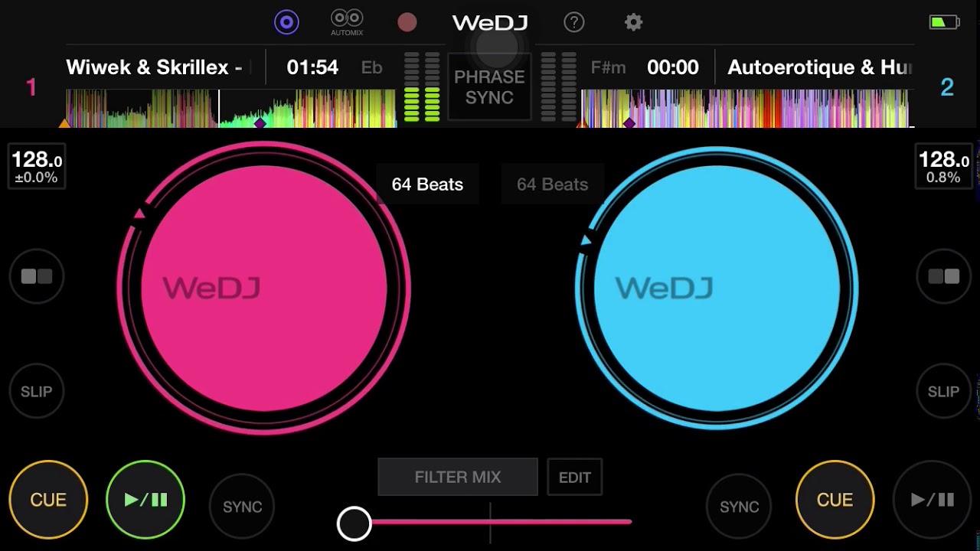Click the crossfader knob
This screenshot has height=551, width=980.
click(x=354, y=523)
